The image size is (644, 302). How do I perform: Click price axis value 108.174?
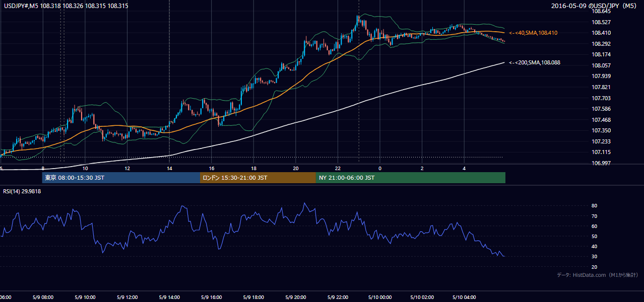pos(601,54)
